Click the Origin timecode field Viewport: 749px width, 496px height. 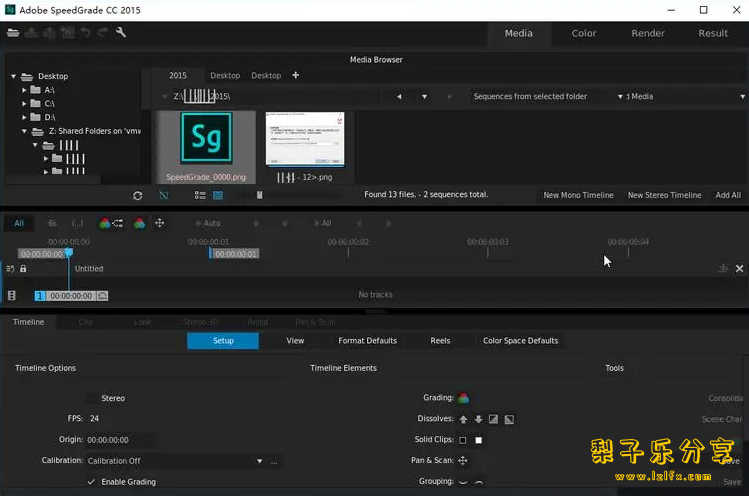coord(120,440)
